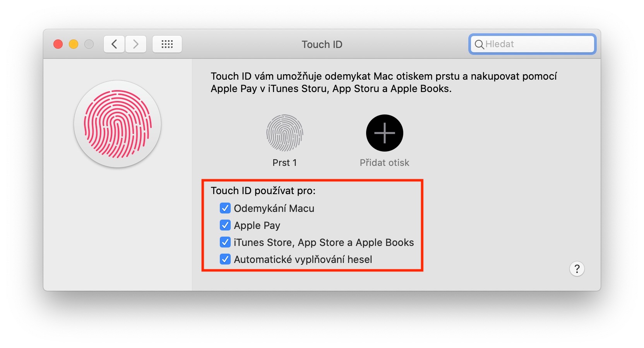
Task: Show all preferences grid icon
Action: click(x=167, y=44)
